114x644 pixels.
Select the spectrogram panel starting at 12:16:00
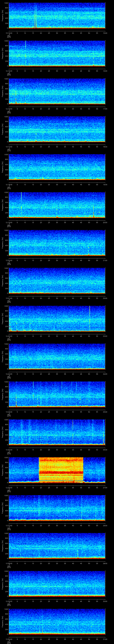(x=57, y=91)
